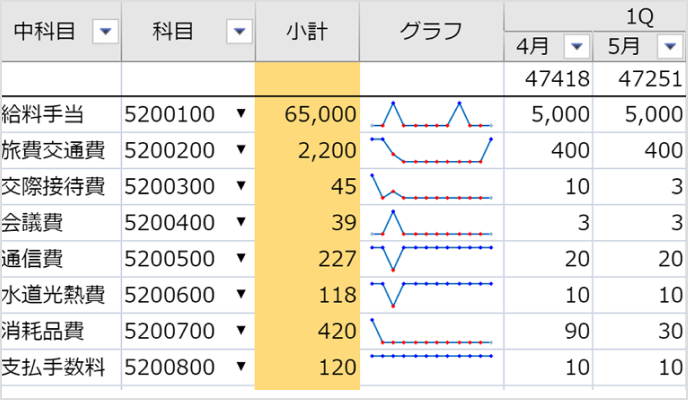Expand the 5200800 account code dropdown

click(241, 367)
